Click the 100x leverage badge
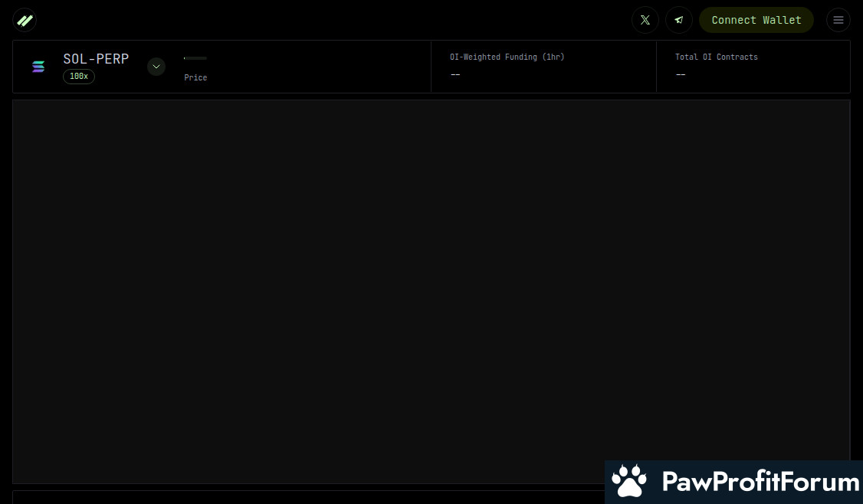This screenshot has width=863, height=504. tap(79, 77)
